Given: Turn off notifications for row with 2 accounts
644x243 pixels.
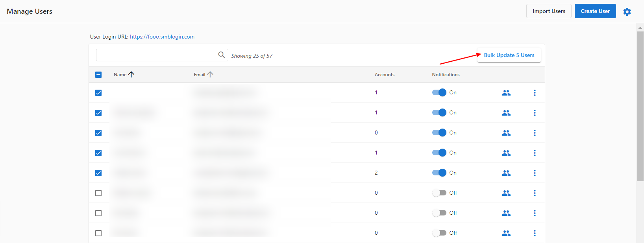Looking at the screenshot, I should click(x=439, y=173).
